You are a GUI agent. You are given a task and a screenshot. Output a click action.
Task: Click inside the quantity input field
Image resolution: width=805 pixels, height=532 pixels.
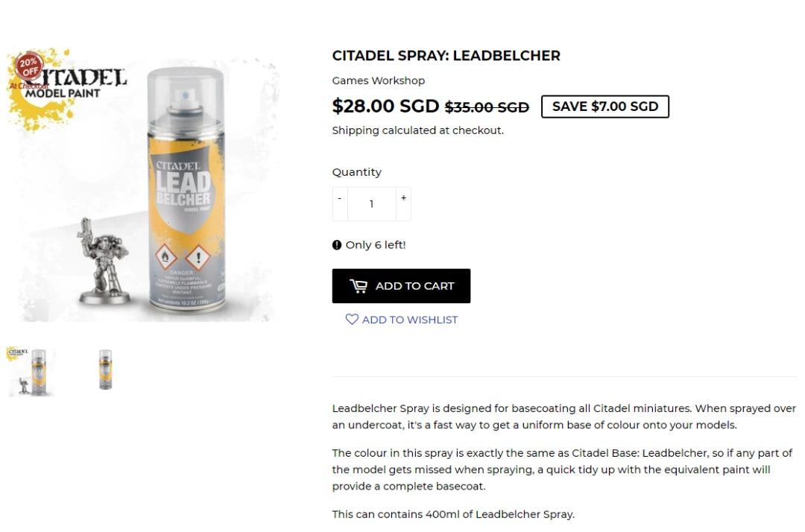[371, 203]
